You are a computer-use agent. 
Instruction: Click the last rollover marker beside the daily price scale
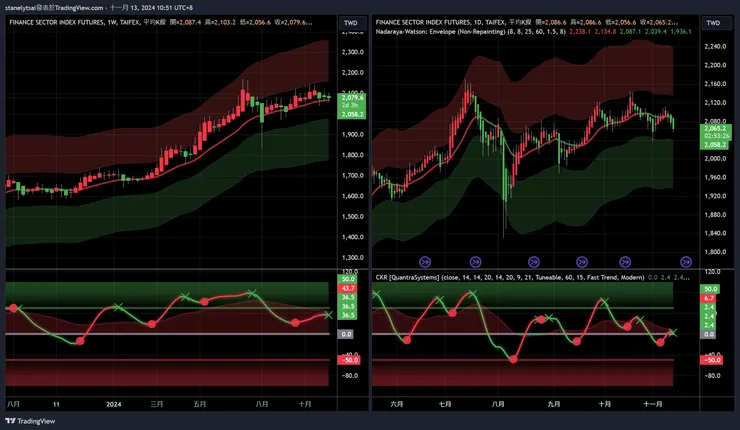point(686,261)
